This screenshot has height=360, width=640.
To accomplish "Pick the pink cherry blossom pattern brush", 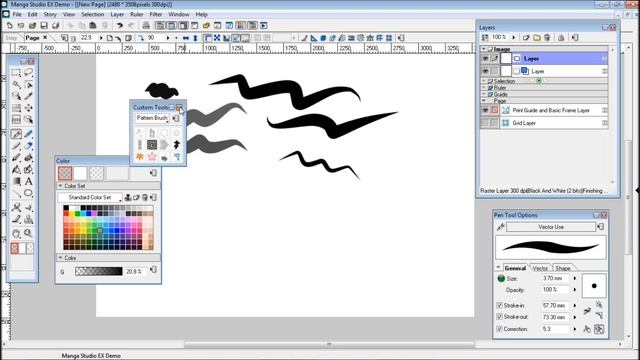I will [152, 157].
